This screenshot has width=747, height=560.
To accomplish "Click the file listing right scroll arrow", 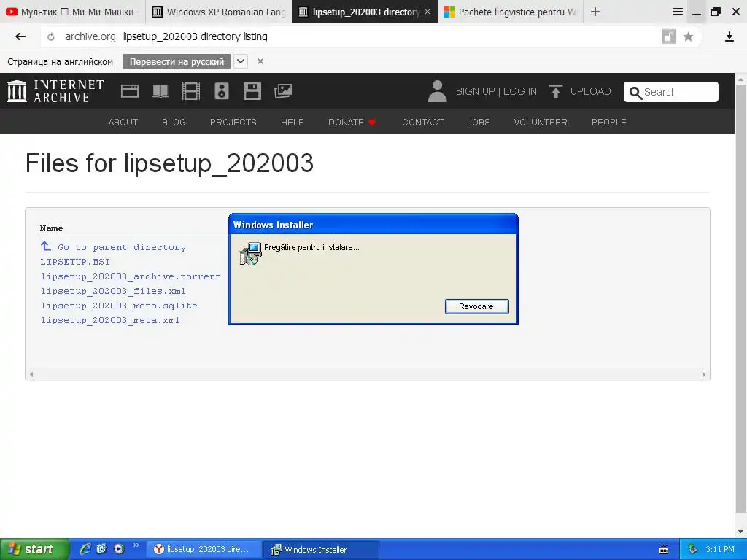I will click(x=704, y=374).
